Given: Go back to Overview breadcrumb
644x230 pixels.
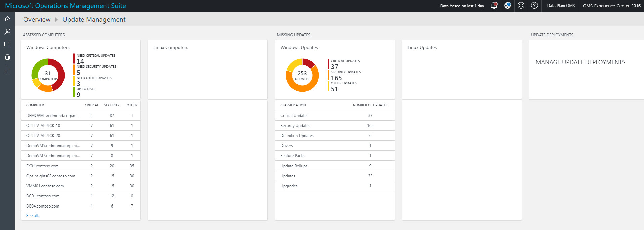Looking at the screenshot, I should [37, 19].
